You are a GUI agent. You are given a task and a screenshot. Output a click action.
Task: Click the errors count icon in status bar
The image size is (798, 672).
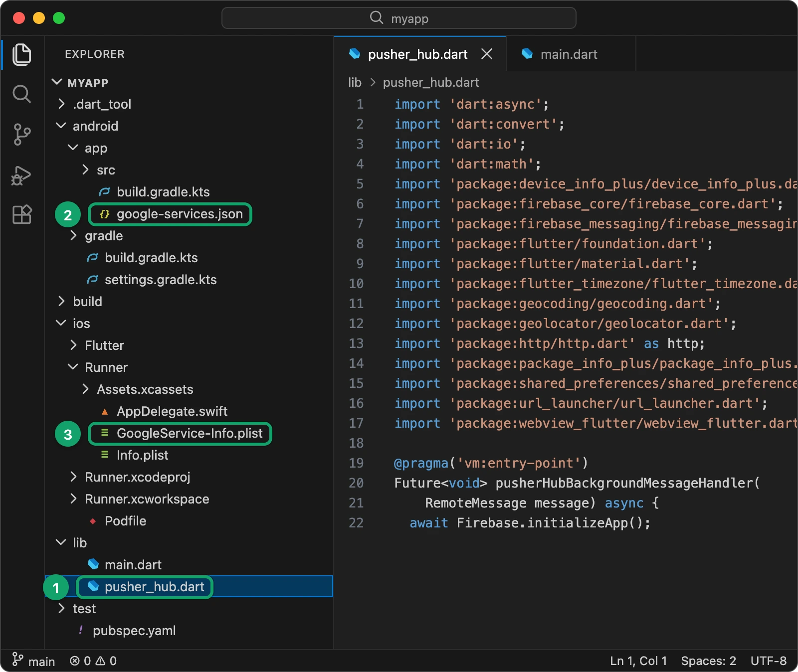pyautogui.click(x=75, y=661)
